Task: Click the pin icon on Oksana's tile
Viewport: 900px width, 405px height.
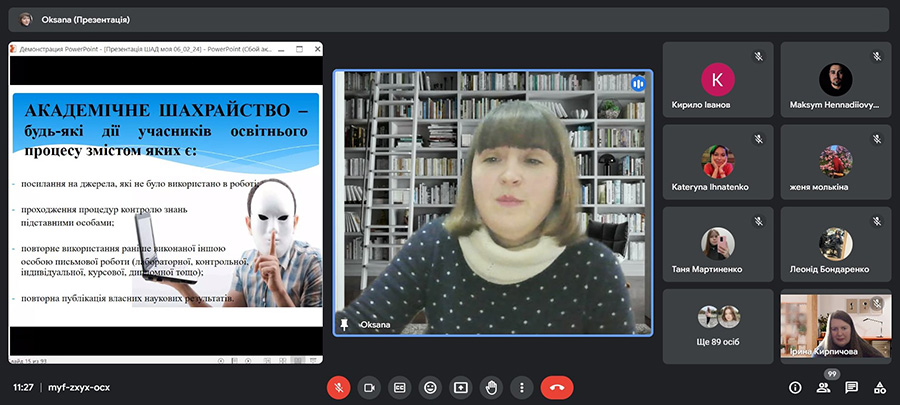Action: (x=344, y=325)
